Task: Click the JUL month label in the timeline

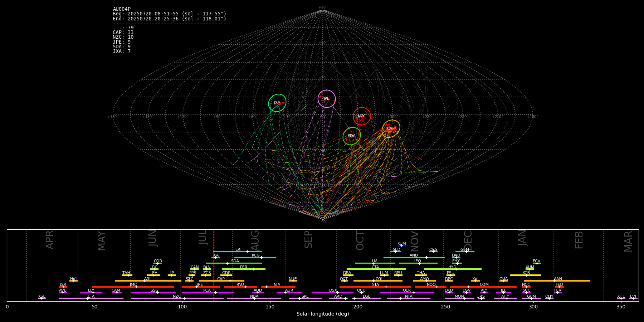Action: tap(203, 237)
